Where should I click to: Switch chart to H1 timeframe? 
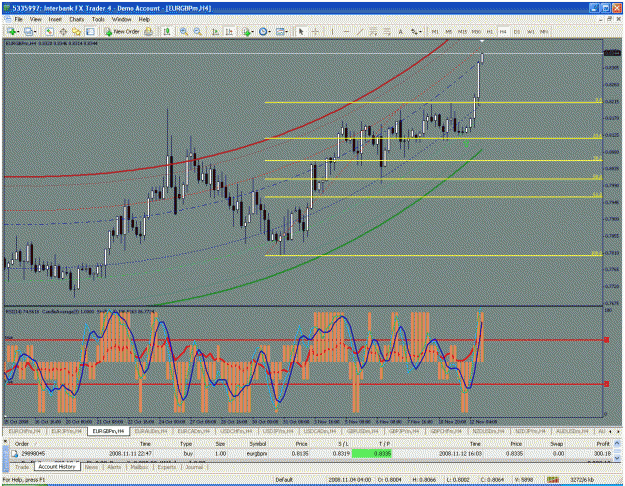(x=490, y=31)
